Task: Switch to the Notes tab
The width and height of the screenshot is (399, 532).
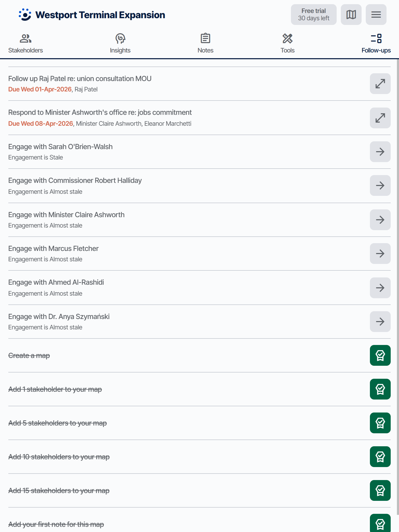Action: [205, 43]
